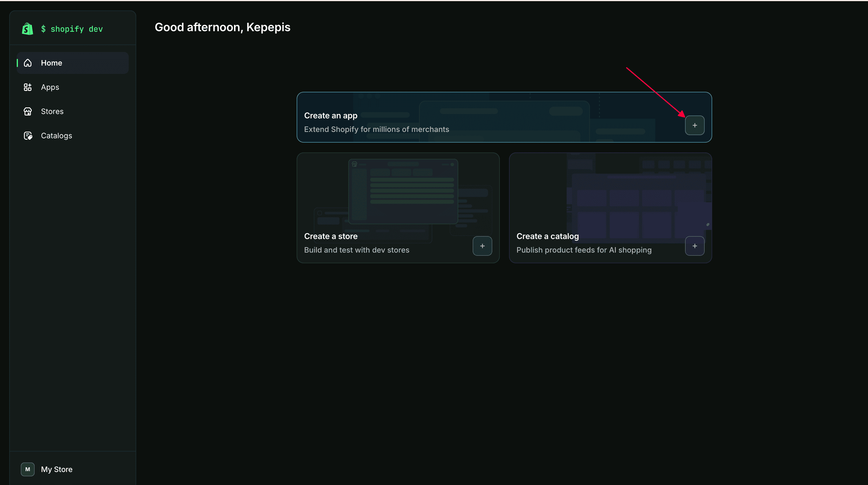
Task: Click the 'Create a catalog' card title
Action: click(548, 236)
